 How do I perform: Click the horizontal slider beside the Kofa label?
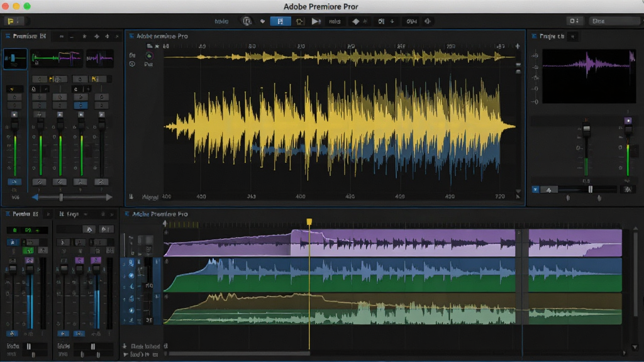(34, 346)
